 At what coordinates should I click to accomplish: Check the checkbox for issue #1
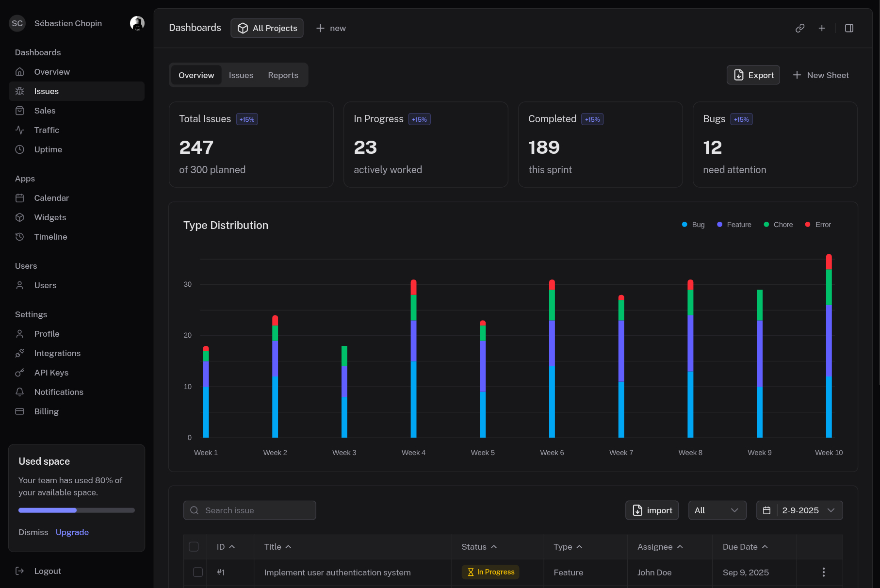pos(198,572)
